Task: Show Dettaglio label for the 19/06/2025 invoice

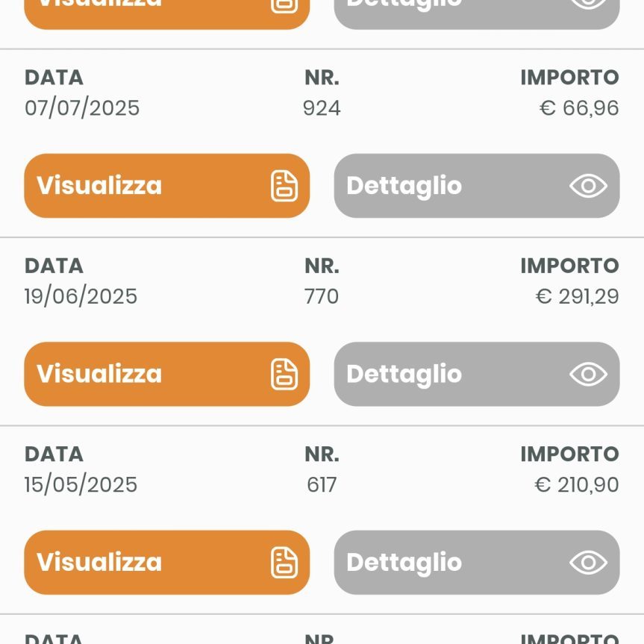Action: coord(404,374)
